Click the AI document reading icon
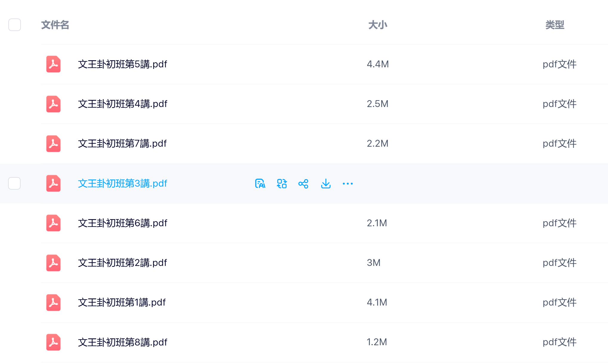The width and height of the screenshot is (608, 364). [x=260, y=184]
